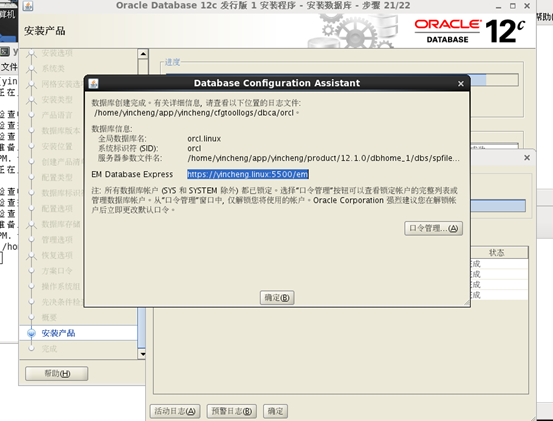
Task: Click the EM Database Express URL link
Action: [248, 174]
